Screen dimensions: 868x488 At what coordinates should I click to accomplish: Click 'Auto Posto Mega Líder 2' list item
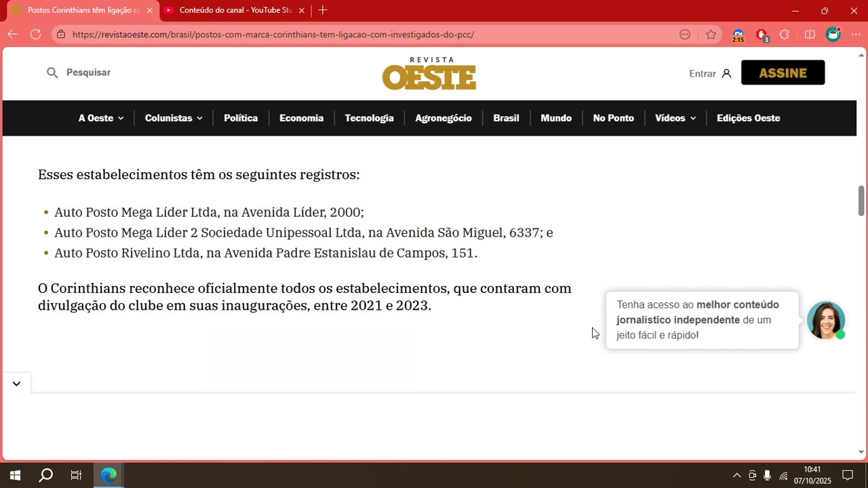[x=304, y=232]
